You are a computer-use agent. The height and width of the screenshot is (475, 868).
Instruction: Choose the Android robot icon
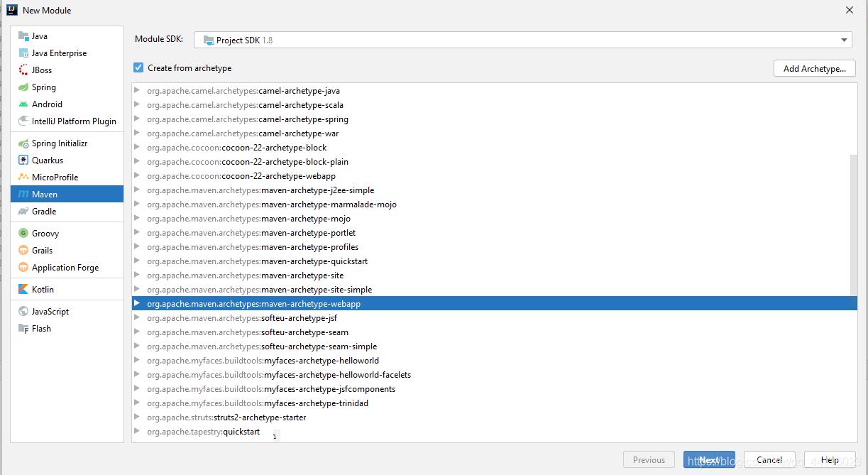pyautogui.click(x=23, y=104)
